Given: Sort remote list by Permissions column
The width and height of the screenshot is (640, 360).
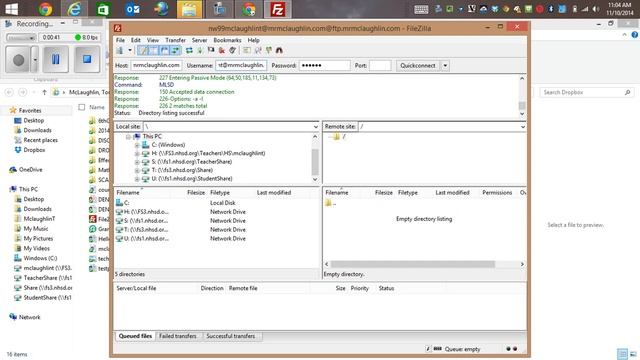Looking at the screenshot, I should [497, 193].
